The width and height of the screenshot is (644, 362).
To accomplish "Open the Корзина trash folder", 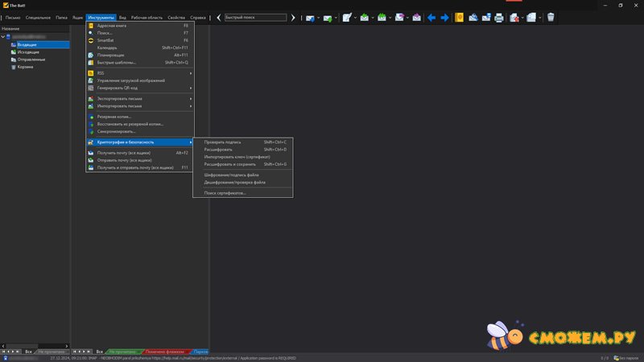I will pyautogui.click(x=26, y=67).
